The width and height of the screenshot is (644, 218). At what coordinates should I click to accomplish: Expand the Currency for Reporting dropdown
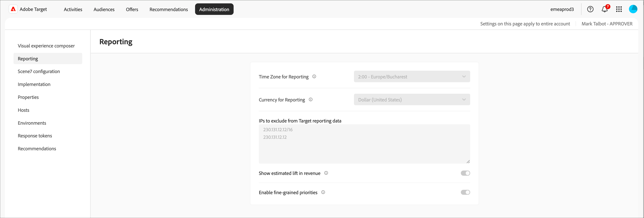[412, 99]
